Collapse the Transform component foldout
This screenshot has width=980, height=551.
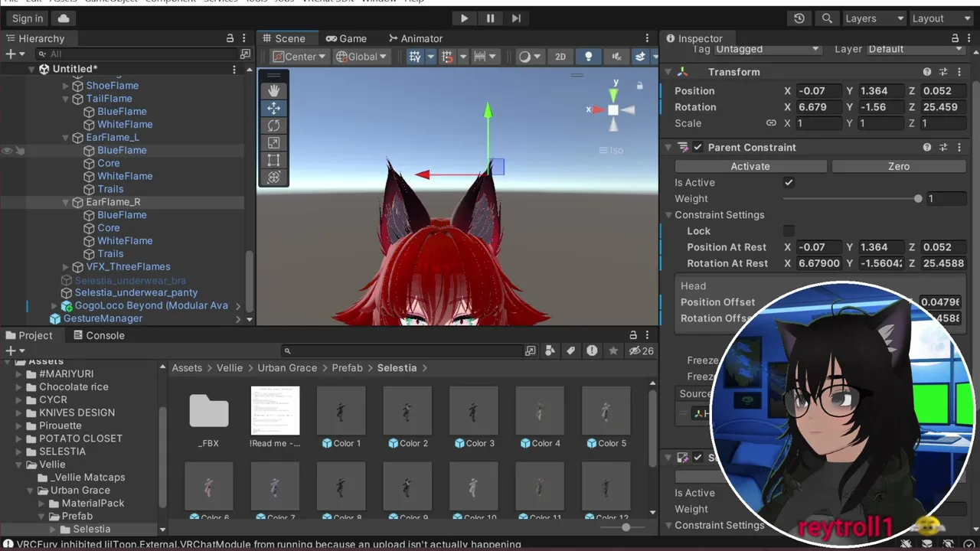(x=668, y=72)
